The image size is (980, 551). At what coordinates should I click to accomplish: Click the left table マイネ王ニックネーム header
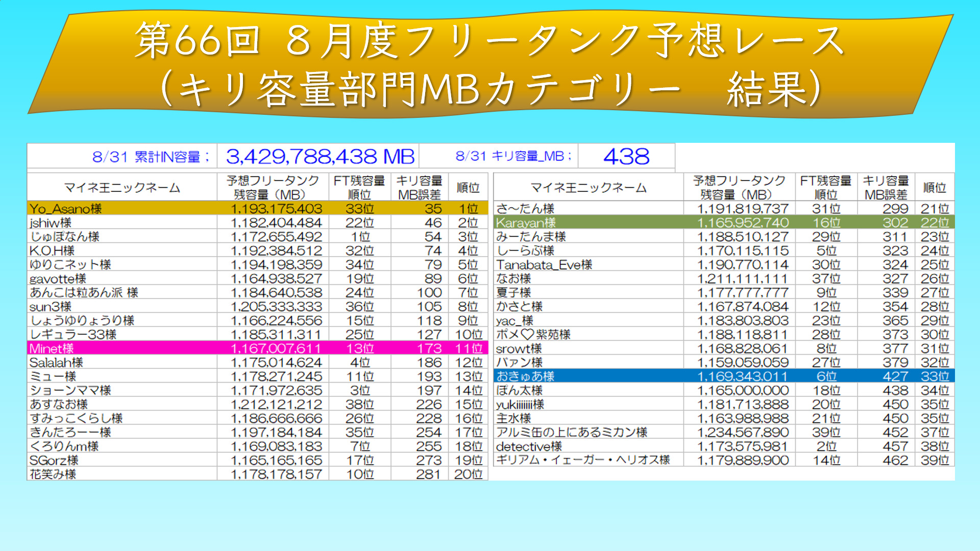click(122, 188)
